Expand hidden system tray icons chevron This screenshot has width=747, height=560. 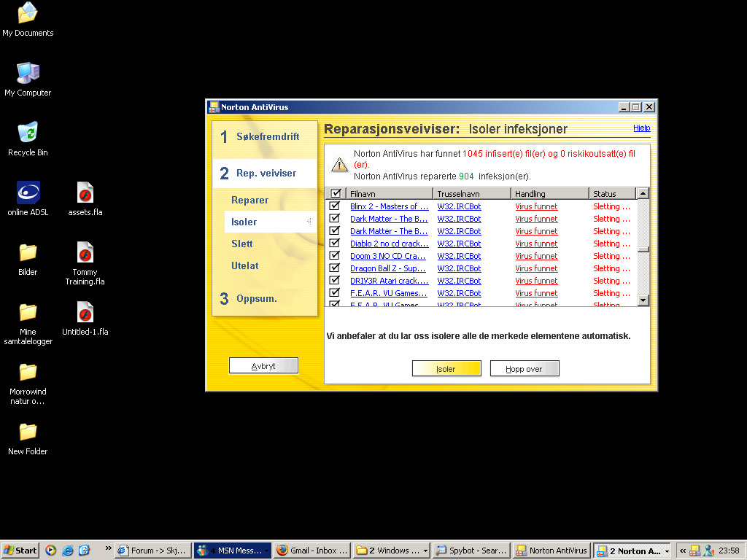click(x=683, y=551)
